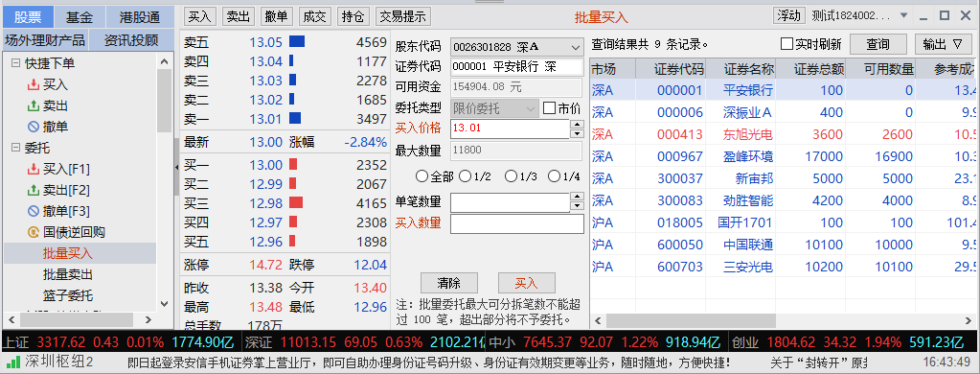Select 批量买入 in the left tree
The image size is (980, 374).
(x=67, y=253)
